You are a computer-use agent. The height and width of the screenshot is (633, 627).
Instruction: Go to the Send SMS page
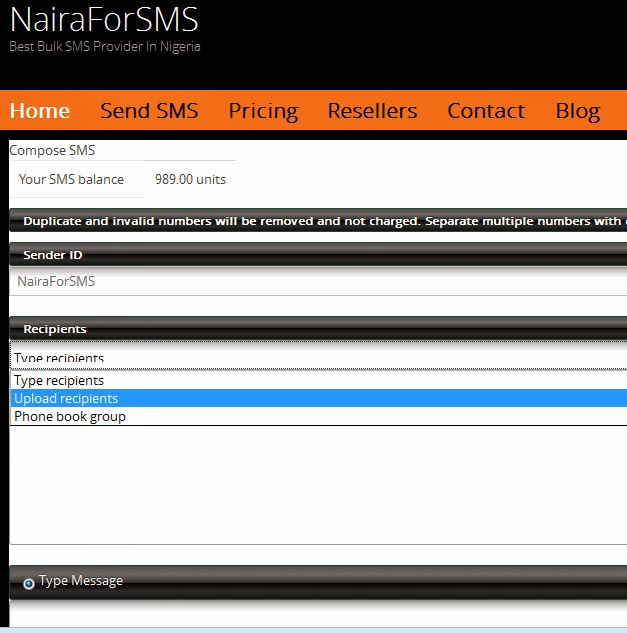[x=149, y=111]
